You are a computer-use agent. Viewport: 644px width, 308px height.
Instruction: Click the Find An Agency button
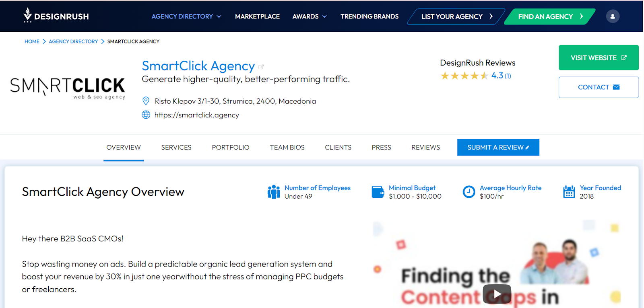pos(550,16)
